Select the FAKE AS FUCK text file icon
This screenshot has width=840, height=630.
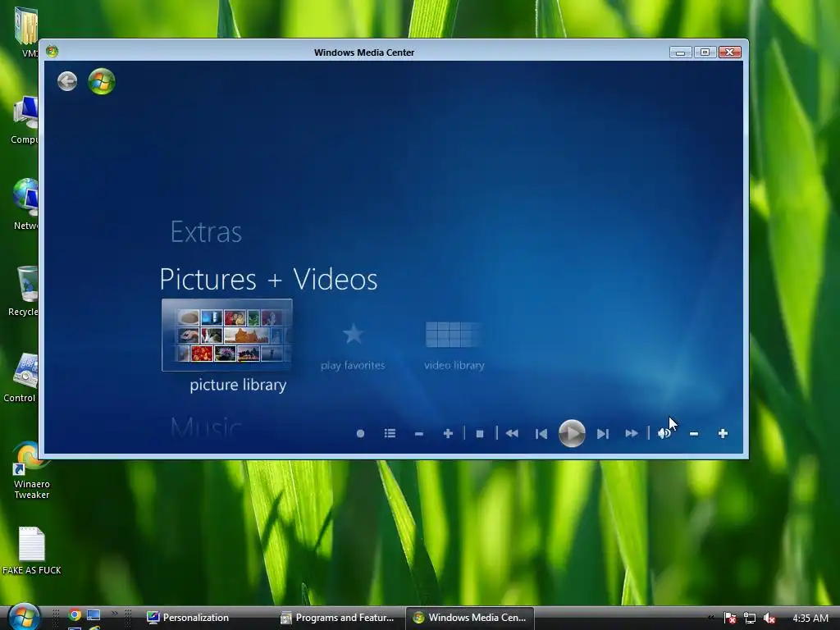pos(32,550)
